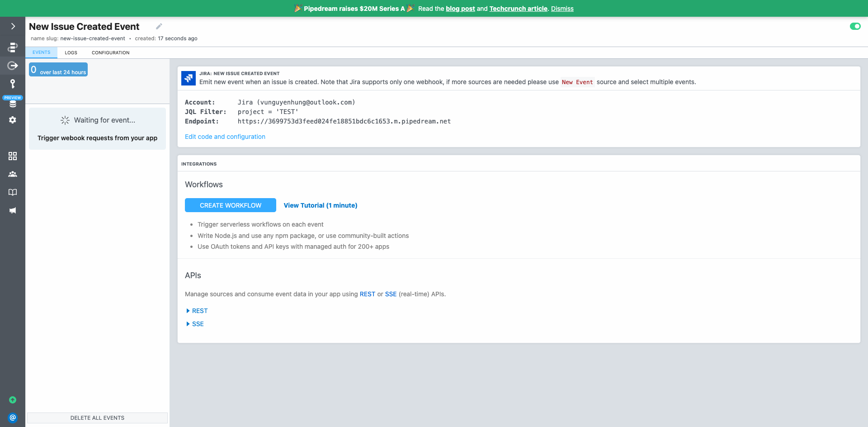Open the CONFIGURATION tab

[110, 52]
